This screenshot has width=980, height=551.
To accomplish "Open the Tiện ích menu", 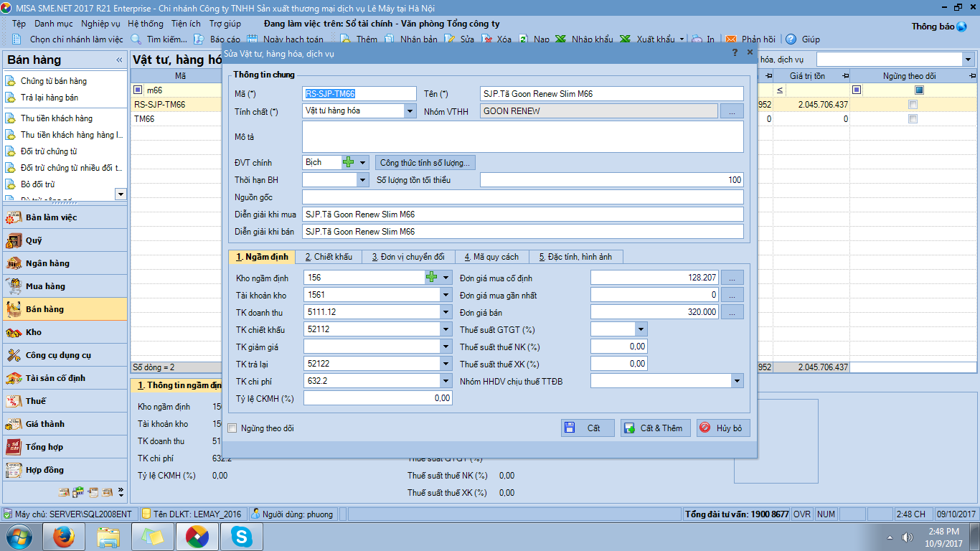I will (x=186, y=24).
